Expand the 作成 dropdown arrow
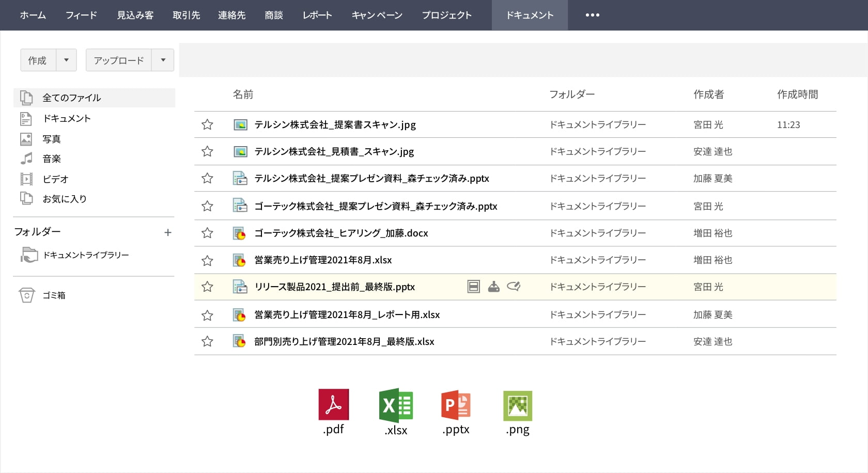This screenshot has height=473, width=868. pyautogui.click(x=66, y=60)
